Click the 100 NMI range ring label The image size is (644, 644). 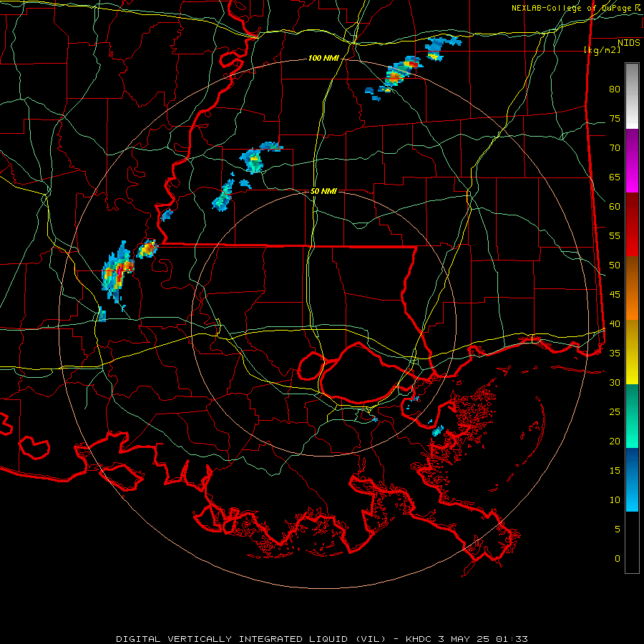[x=323, y=59]
